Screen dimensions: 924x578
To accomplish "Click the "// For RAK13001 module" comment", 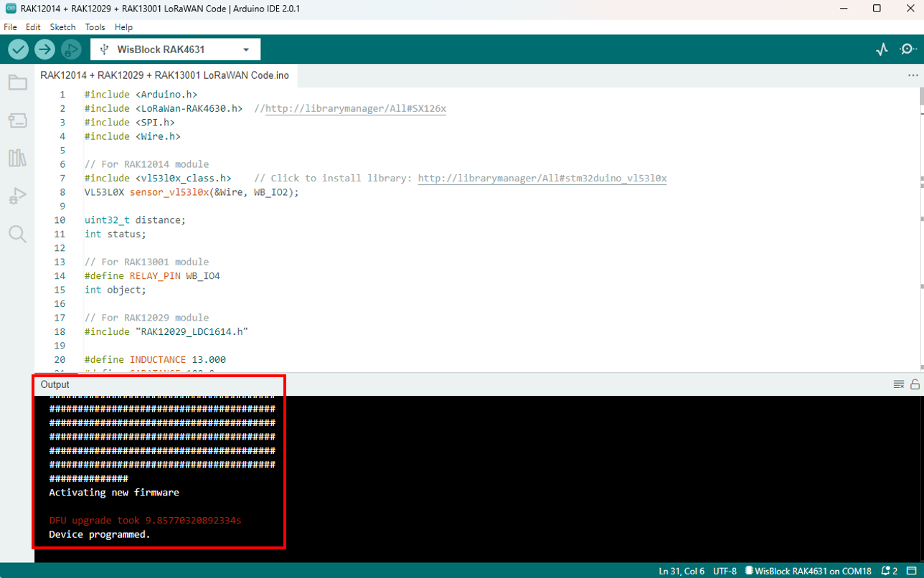I will coord(146,262).
